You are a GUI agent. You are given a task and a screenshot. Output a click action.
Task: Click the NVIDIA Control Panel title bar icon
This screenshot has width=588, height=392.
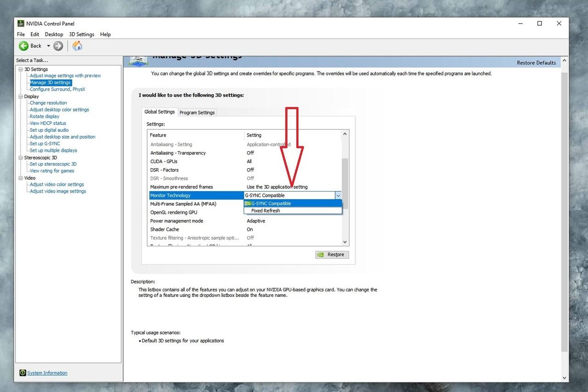[21, 23]
